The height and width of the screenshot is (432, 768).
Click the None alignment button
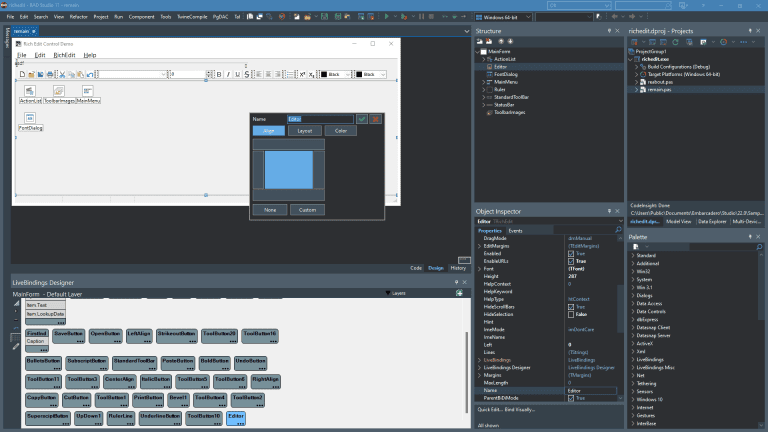pyautogui.click(x=270, y=210)
